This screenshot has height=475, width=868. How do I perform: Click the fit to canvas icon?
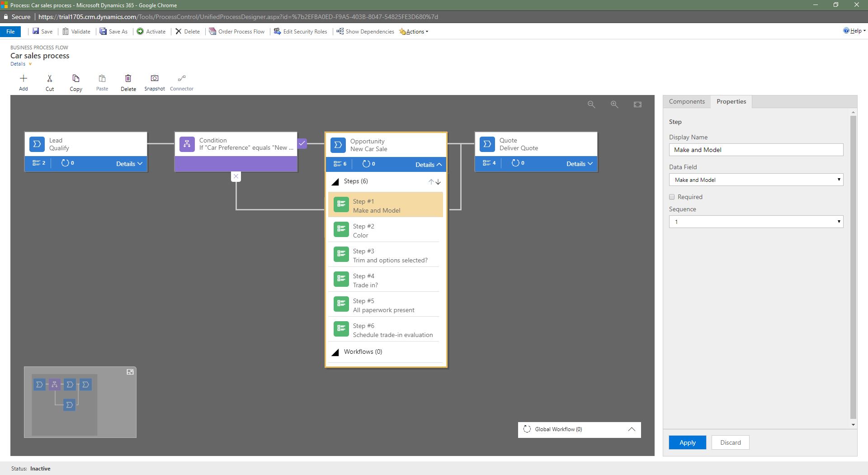[637, 104]
